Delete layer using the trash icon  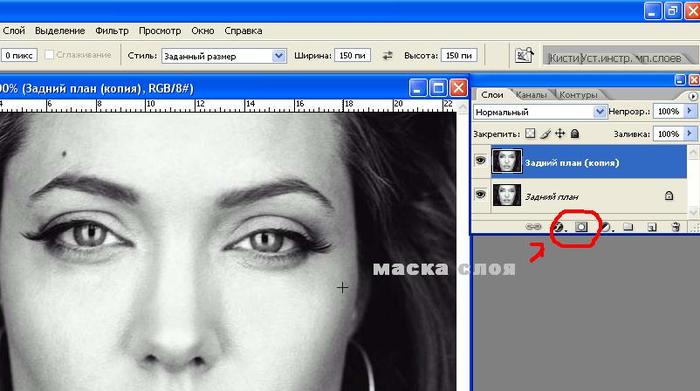click(676, 227)
